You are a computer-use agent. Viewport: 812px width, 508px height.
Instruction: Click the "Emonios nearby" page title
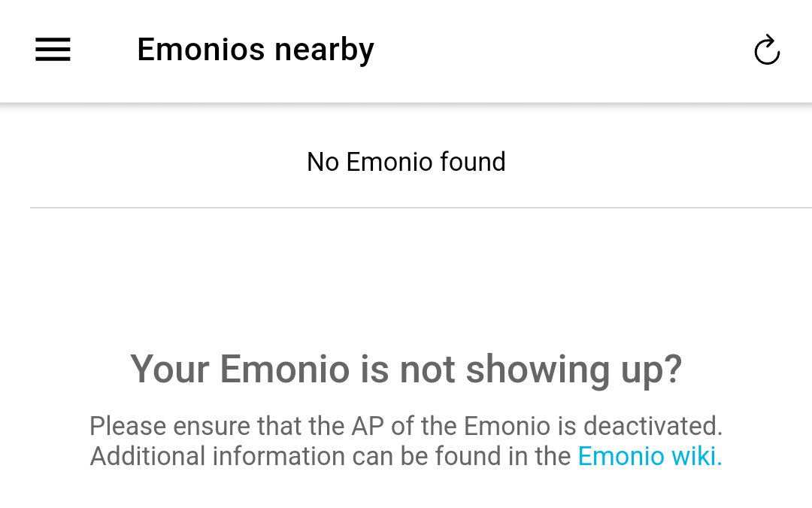(256, 50)
